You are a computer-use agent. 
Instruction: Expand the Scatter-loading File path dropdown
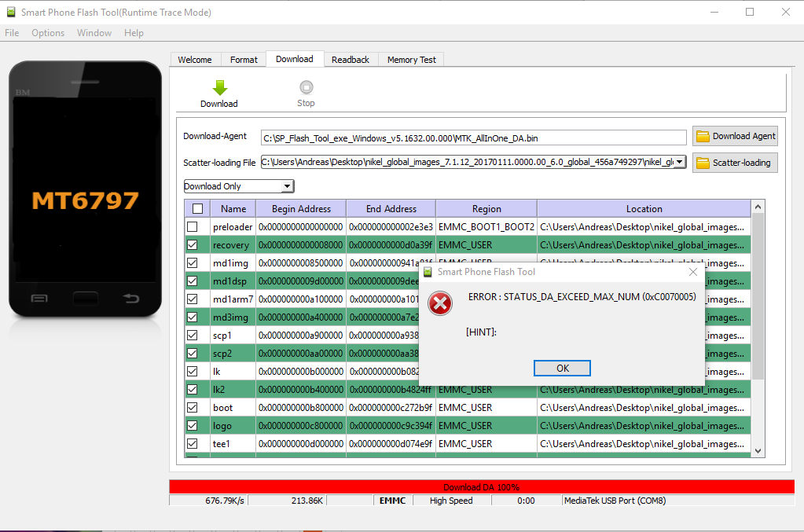click(680, 163)
